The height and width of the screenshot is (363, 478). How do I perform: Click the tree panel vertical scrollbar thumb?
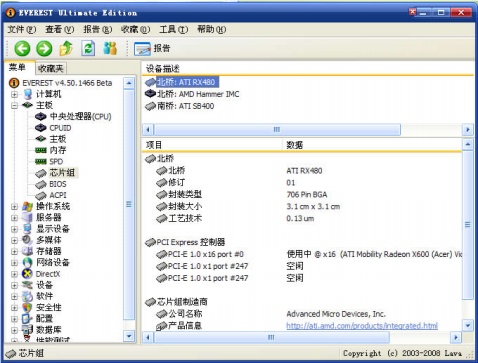[x=129, y=204]
